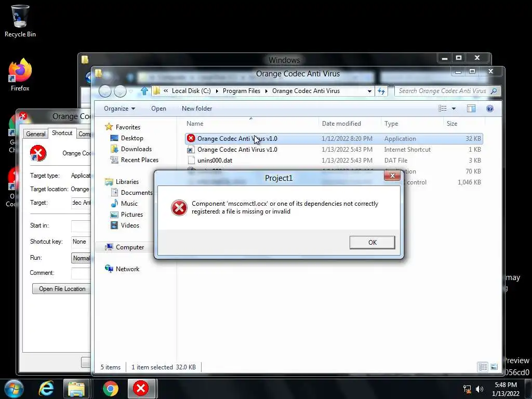
Task: Expand the arrow after Program Files
Action: point(267,91)
